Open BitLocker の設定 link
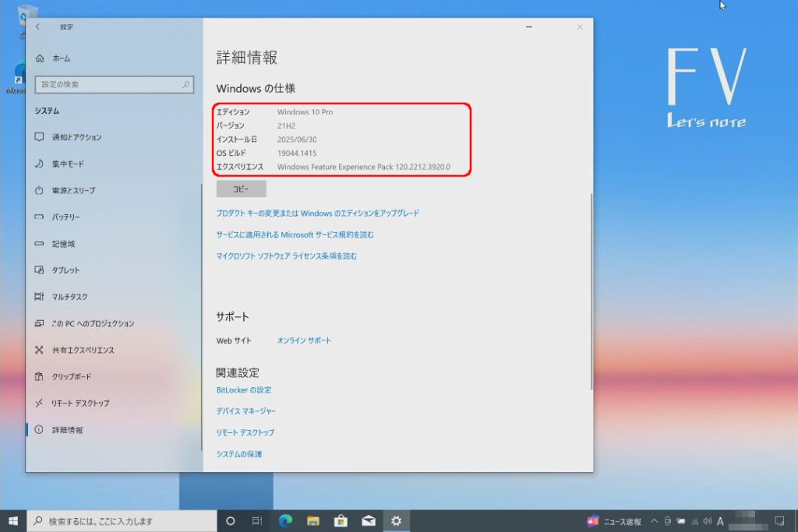Viewport: 798px width, 532px height. (244, 390)
